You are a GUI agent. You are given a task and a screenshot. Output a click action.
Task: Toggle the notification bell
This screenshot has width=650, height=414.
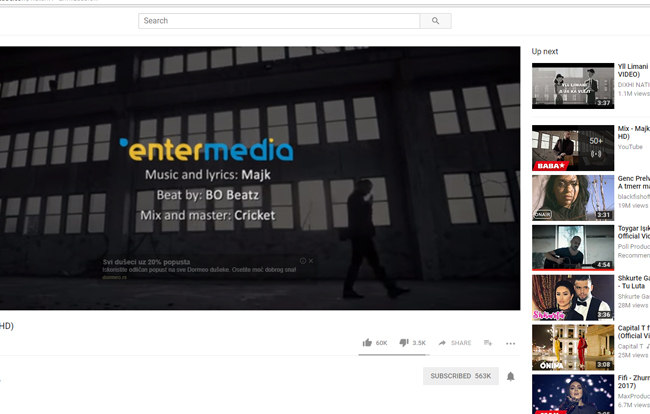coord(511,376)
